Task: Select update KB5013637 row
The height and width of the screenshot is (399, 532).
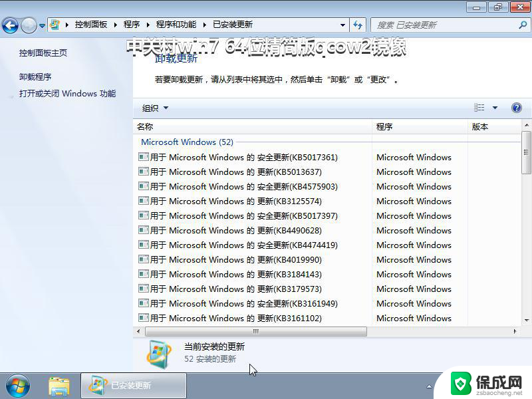Action: click(327, 172)
